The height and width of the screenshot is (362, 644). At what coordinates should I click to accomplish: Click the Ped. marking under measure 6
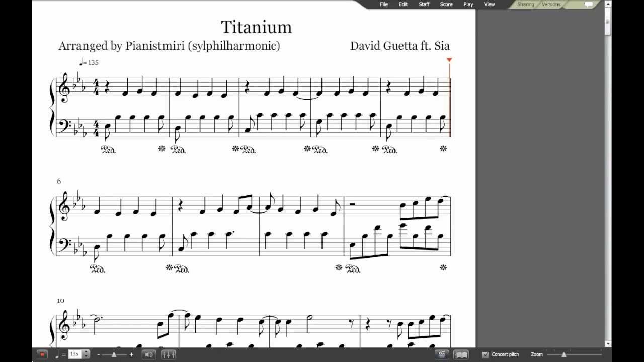click(x=97, y=269)
